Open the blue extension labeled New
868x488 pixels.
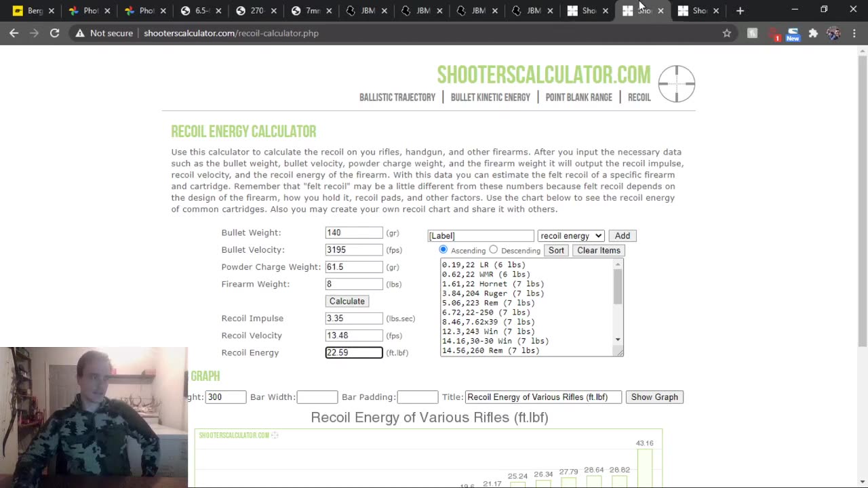(x=793, y=34)
